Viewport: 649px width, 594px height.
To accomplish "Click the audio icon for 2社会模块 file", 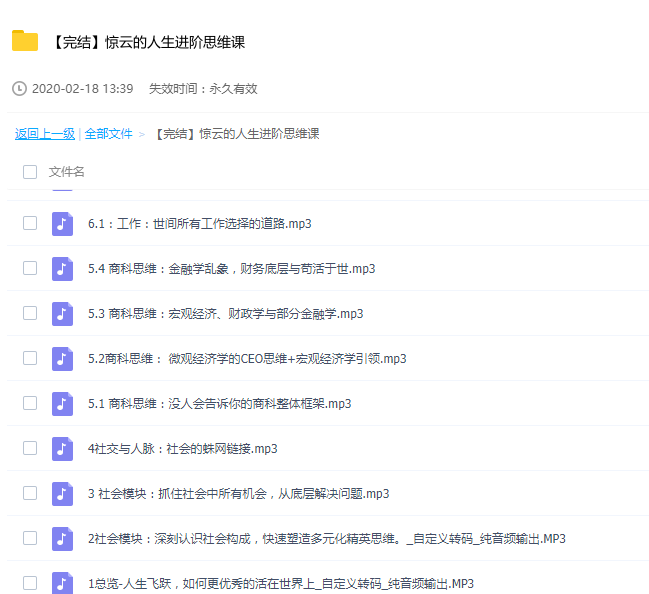I will 62,539.
